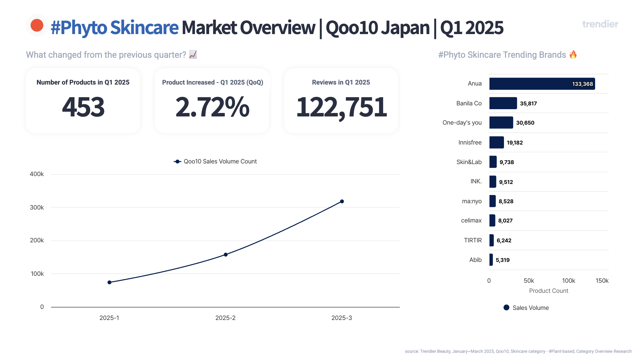644x361 pixels.
Task: Click the Innisfree bar
Action: [497, 142]
